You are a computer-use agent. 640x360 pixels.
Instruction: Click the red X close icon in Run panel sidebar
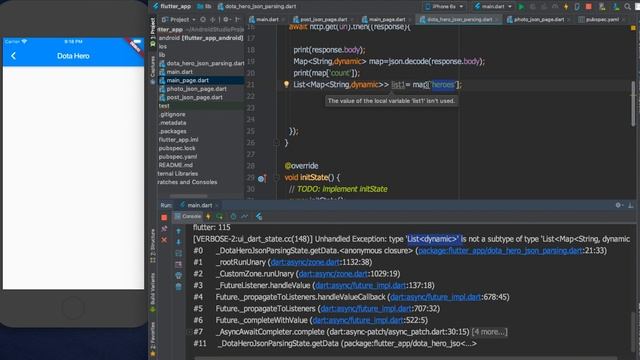point(164,240)
